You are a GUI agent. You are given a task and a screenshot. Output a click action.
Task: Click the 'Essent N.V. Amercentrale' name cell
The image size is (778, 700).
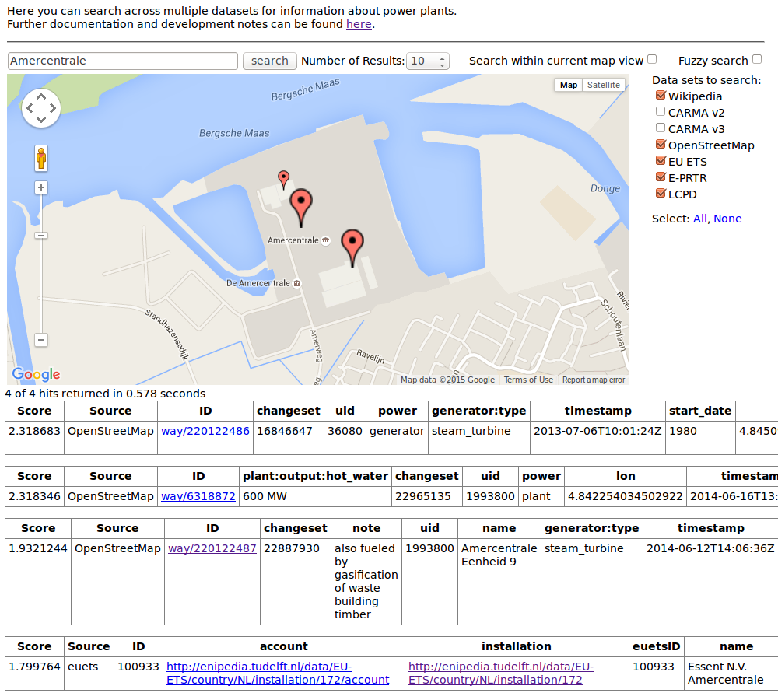pyautogui.click(x=725, y=674)
